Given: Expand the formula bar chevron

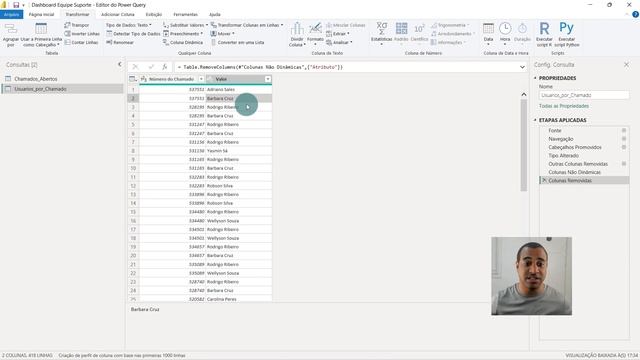Looking at the screenshot, I should point(522,67).
